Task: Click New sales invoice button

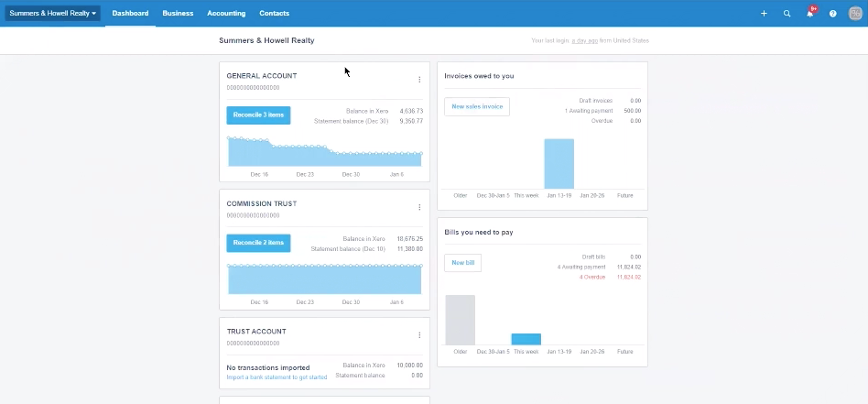Action: (477, 106)
